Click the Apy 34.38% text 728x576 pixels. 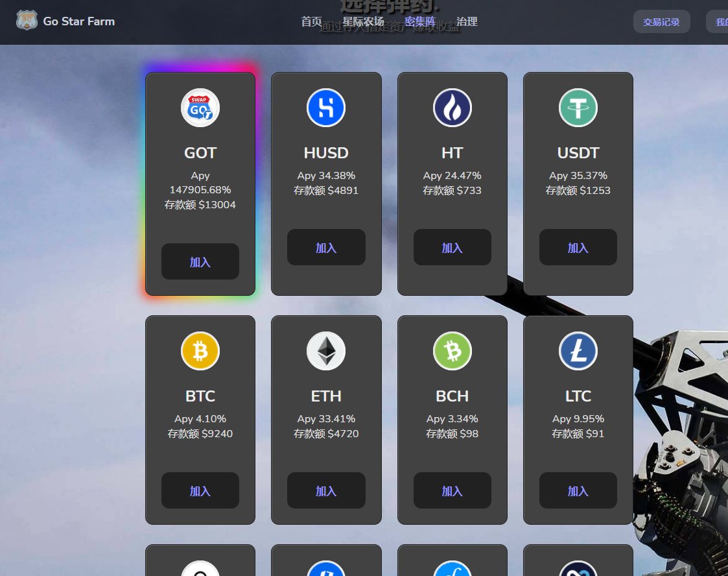[326, 176]
